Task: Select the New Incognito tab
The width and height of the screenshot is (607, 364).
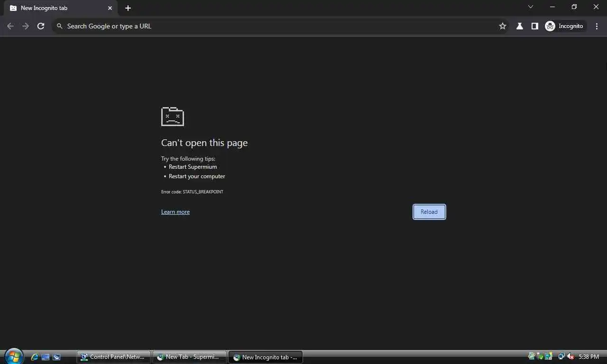Action: tap(61, 8)
